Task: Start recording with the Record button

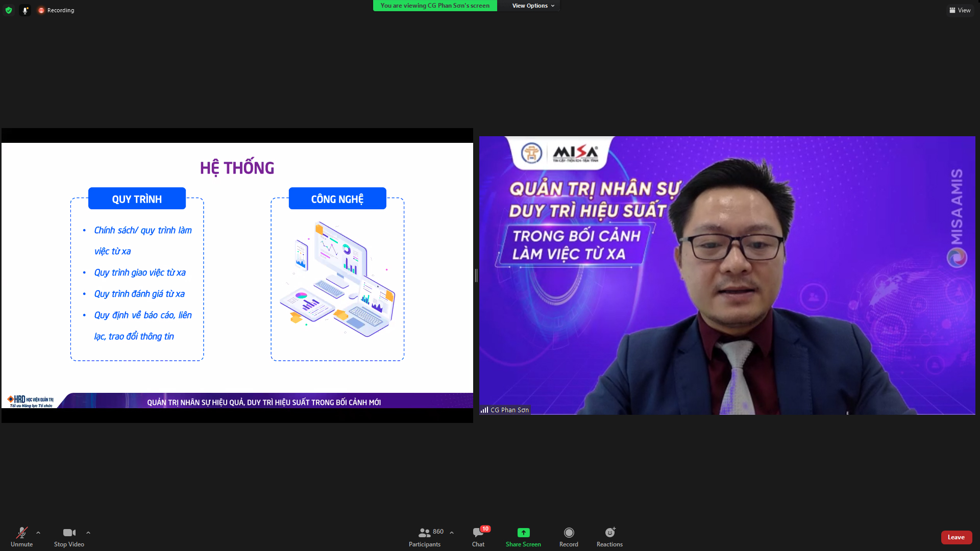Action: (x=569, y=537)
